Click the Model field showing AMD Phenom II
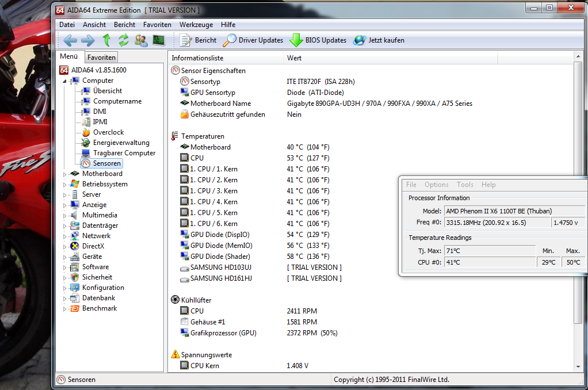Viewport: 588px width, 390px height. click(x=516, y=211)
